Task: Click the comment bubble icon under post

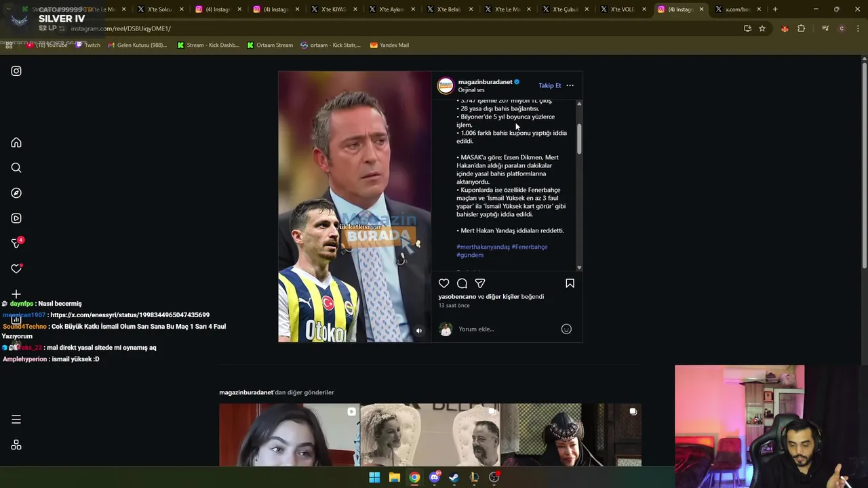Action: tap(462, 283)
